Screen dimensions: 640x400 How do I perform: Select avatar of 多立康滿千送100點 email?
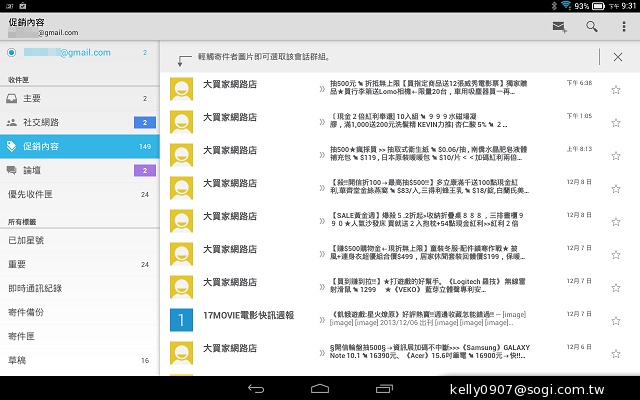pos(181,188)
